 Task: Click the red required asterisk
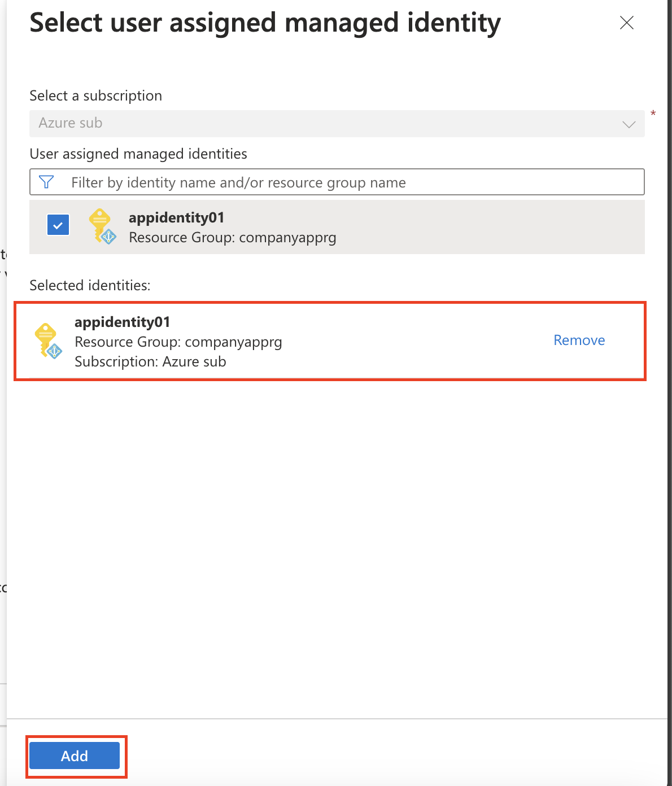(653, 114)
